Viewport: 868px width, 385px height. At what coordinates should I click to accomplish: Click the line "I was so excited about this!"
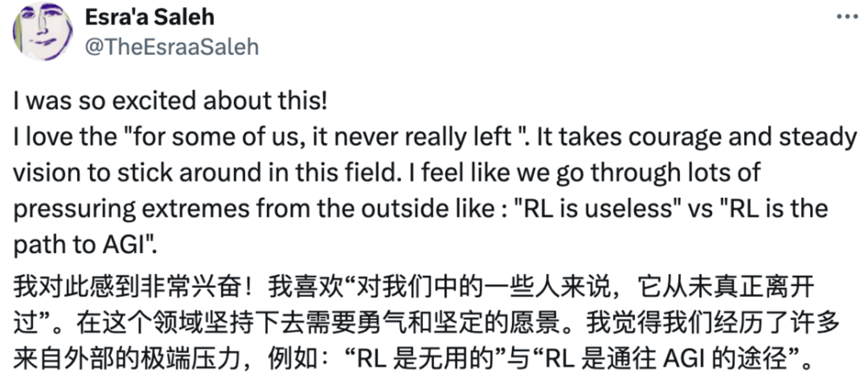point(170,101)
